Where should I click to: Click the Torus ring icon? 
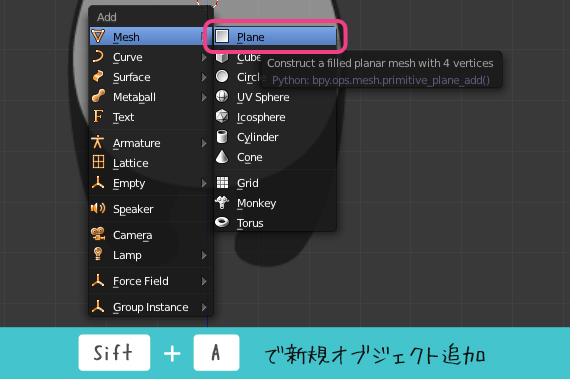pyautogui.click(x=222, y=222)
